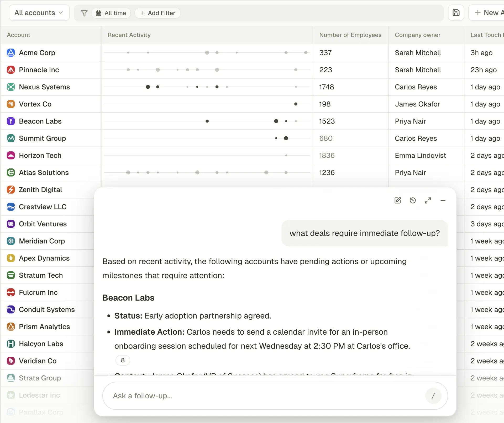Click the 3 days ago value for Orbit Ventures
Image resolution: width=504 pixels, height=423 pixels.
tap(487, 224)
